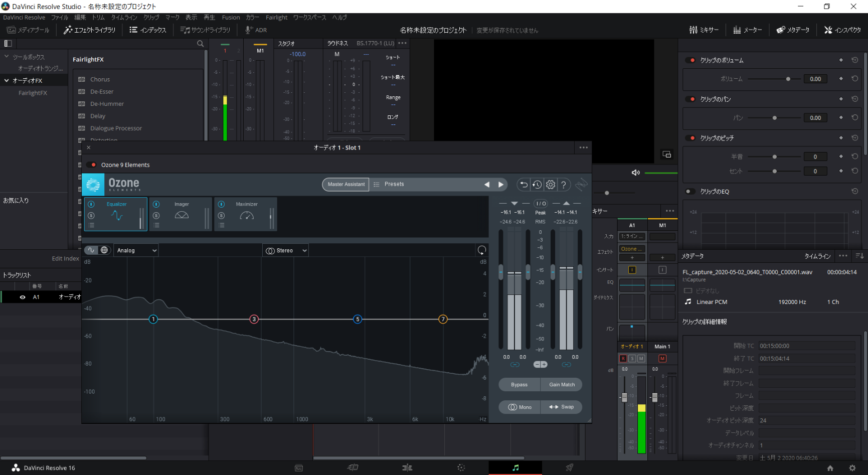
Task: Select the globe EQ view icon
Action: (x=104, y=250)
